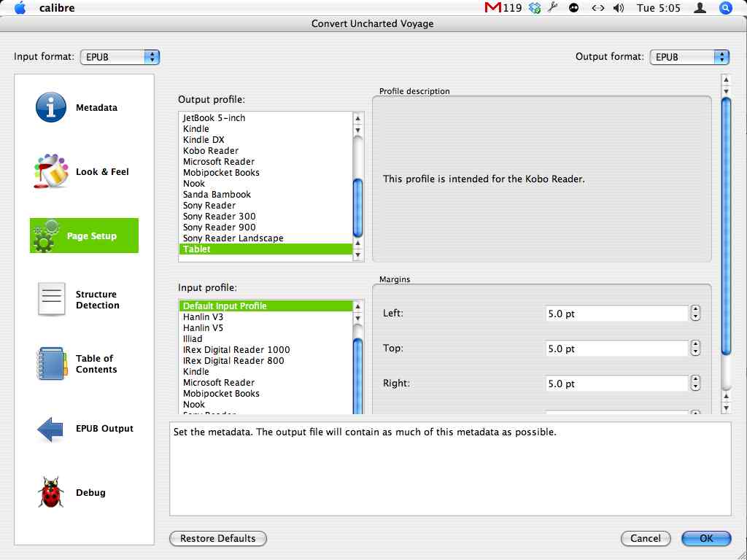
Task: Open Structure Detection document icon
Action: click(x=51, y=299)
